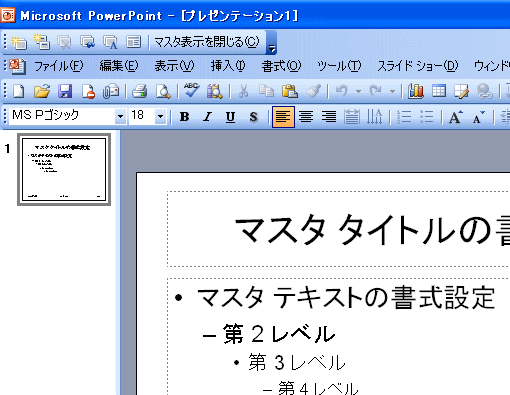The image size is (510, 395).
Task: Click the E-mail attachment icon
Action: click(x=111, y=91)
